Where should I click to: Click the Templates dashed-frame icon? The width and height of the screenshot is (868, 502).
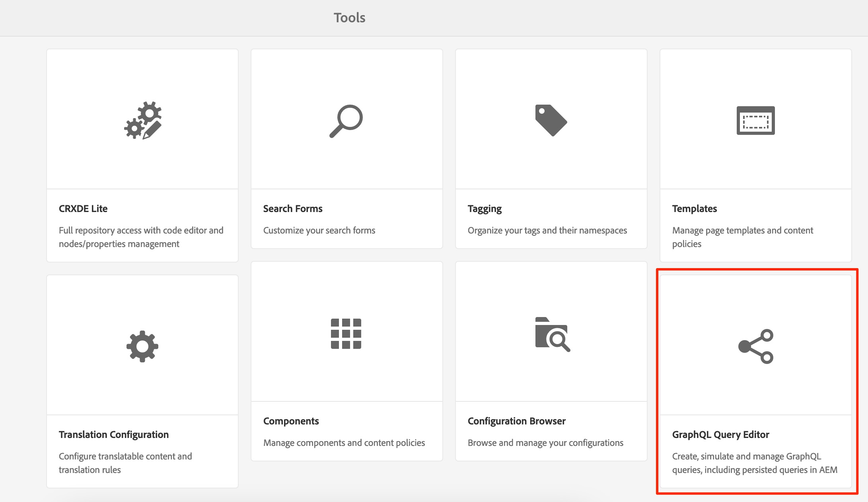[x=755, y=120]
